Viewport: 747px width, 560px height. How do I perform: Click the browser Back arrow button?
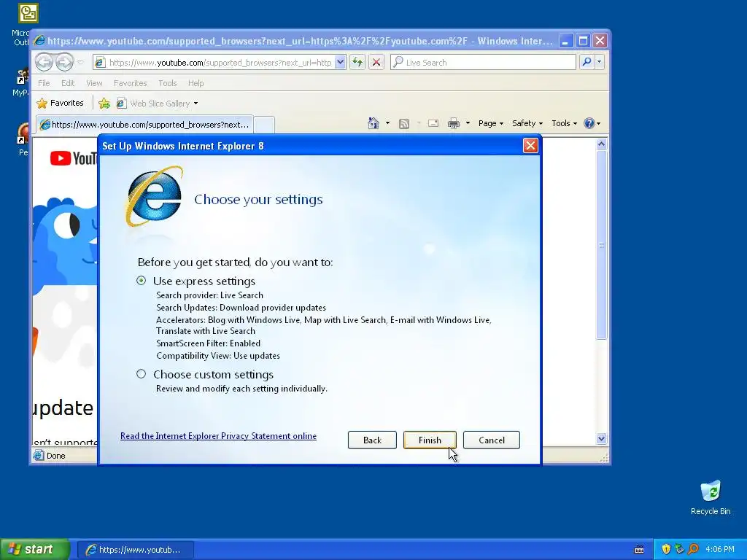[44, 62]
